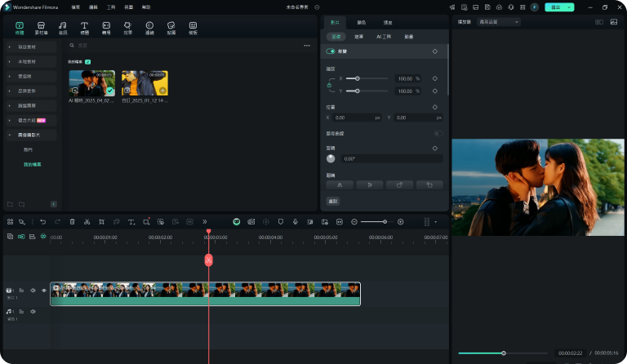Image resolution: width=627 pixels, height=364 pixels.
Task: Select the AI Tools sub-tab
Action: (384, 37)
